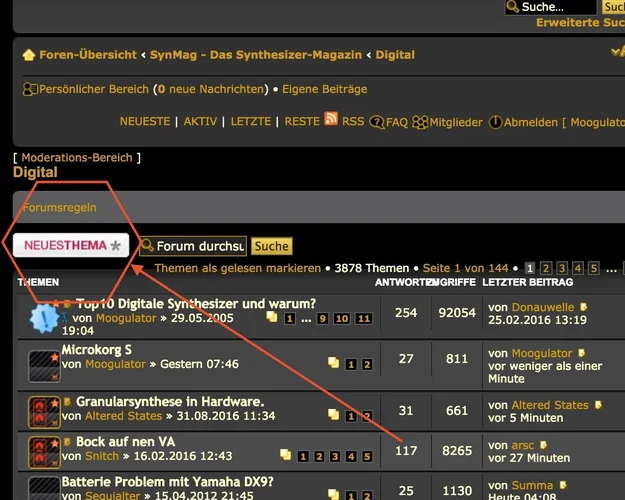Open the Eigene Beiträge link

325,89
